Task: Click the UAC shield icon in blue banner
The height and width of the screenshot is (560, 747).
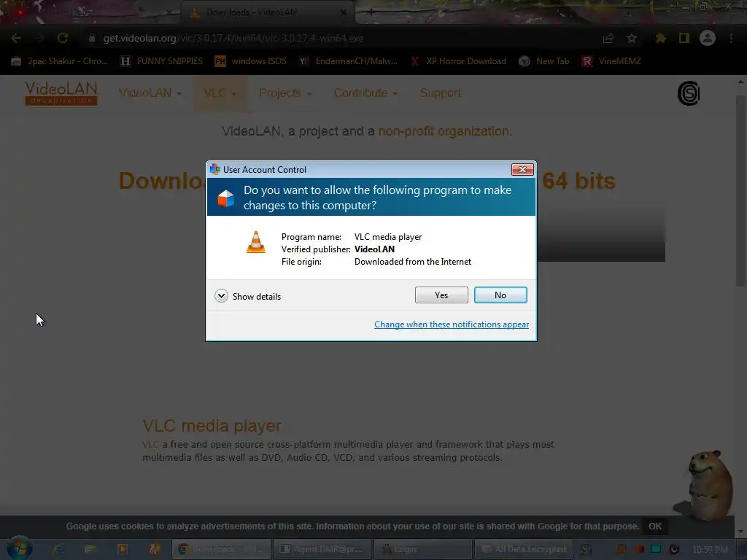Action: coord(226,198)
